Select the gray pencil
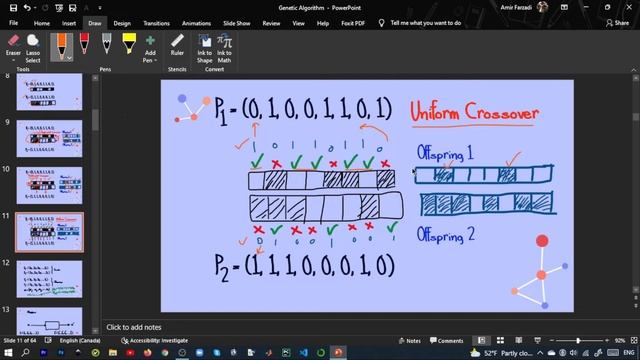The image size is (640, 360). [107, 44]
